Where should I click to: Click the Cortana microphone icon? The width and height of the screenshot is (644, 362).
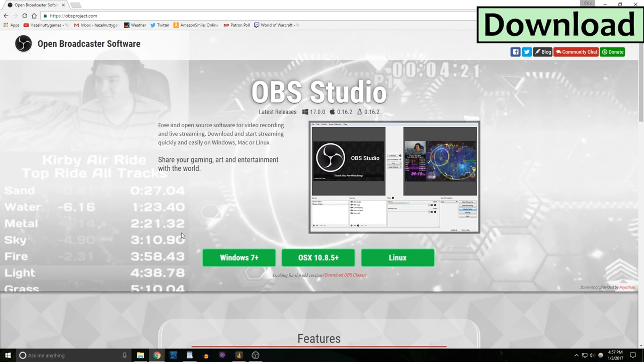coord(125,355)
